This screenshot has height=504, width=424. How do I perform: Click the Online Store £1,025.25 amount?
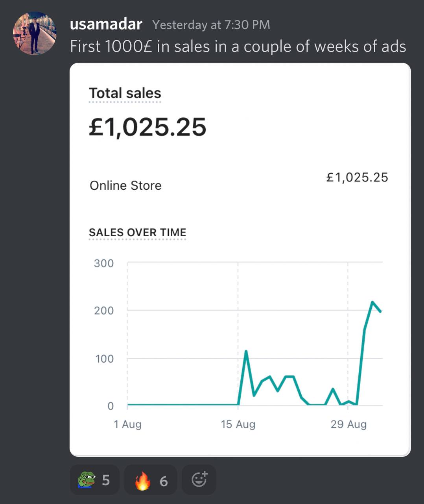pos(357,177)
